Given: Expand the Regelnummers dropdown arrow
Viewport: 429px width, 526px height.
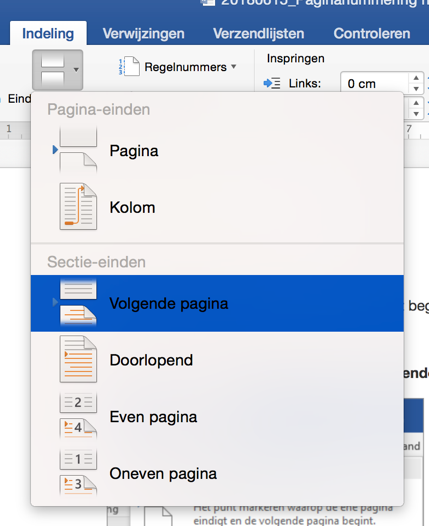Looking at the screenshot, I should point(234,66).
